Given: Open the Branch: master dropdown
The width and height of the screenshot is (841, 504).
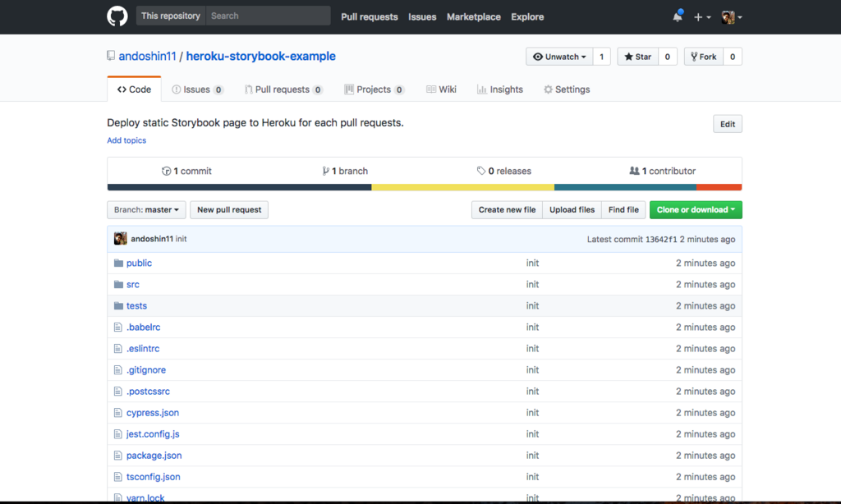Looking at the screenshot, I should click(x=146, y=209).
